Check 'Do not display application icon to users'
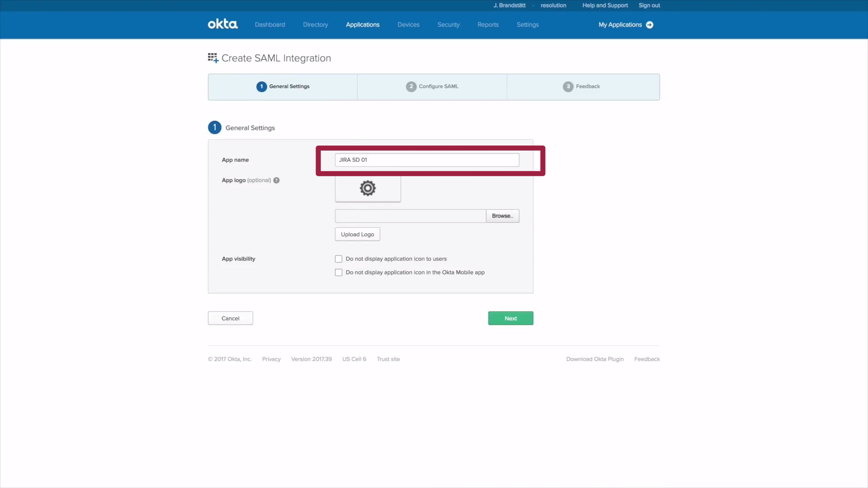Screen dimensions: 868x488 (339, 259)
